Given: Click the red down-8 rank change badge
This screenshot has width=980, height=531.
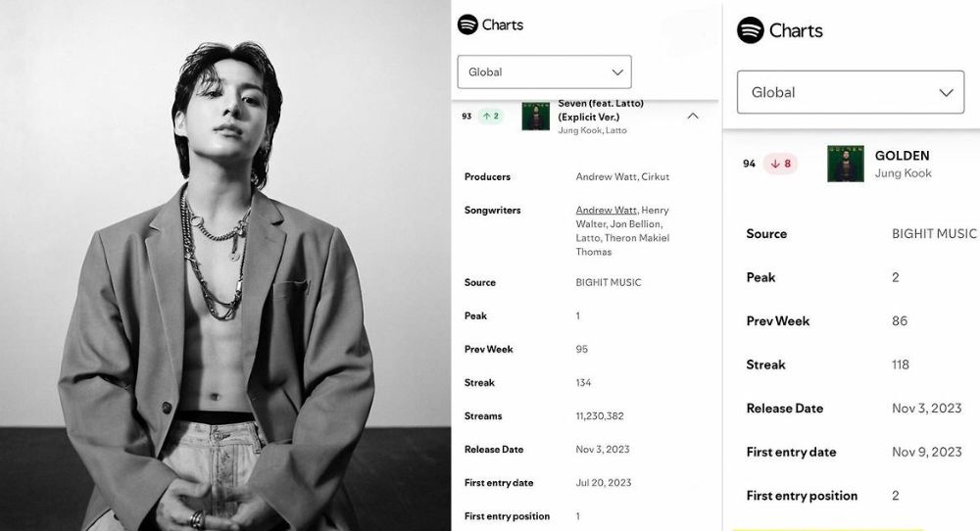Looking at the screenshot, I should pyautogui.click(x=781, y=164).
